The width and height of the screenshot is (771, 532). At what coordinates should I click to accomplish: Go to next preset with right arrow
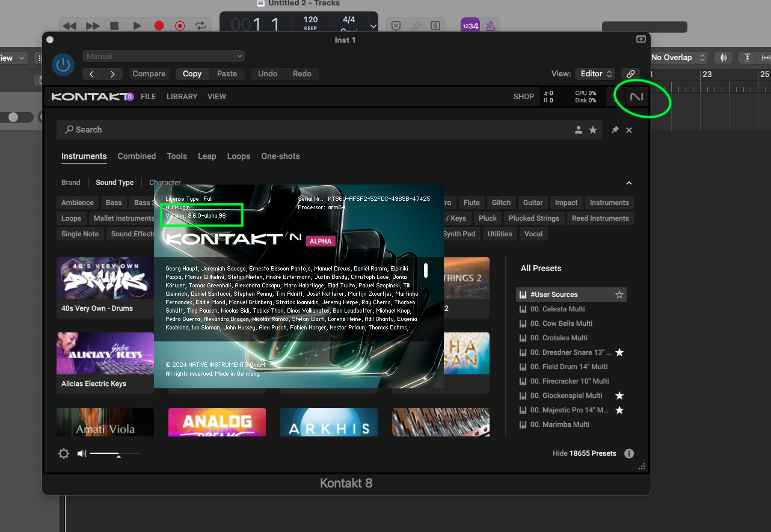click(112, 74)
